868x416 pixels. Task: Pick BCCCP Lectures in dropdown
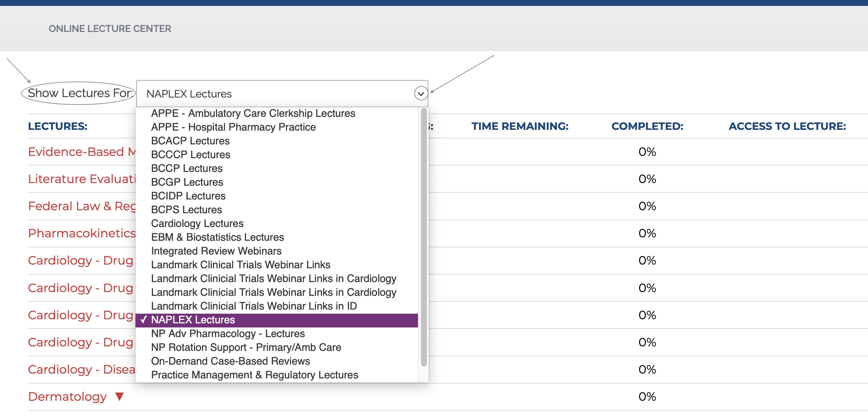pyautogui.click(x=277, y=154)
